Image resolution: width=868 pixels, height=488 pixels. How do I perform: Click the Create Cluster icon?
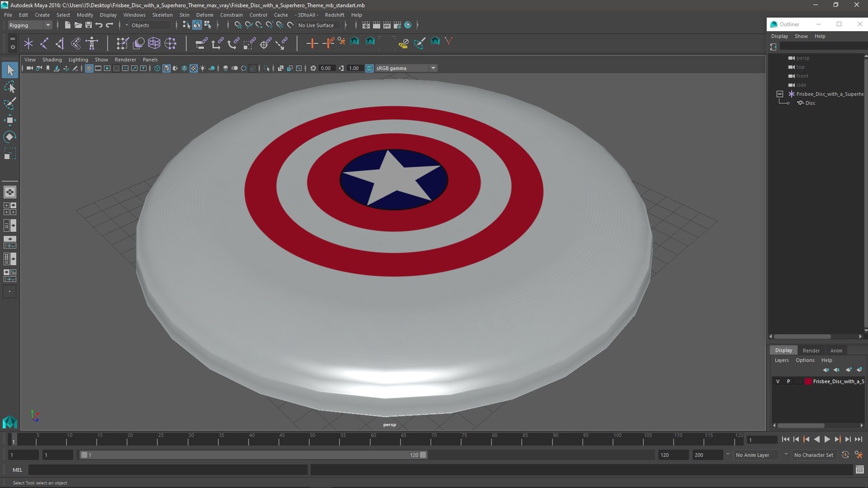point(170,43)
